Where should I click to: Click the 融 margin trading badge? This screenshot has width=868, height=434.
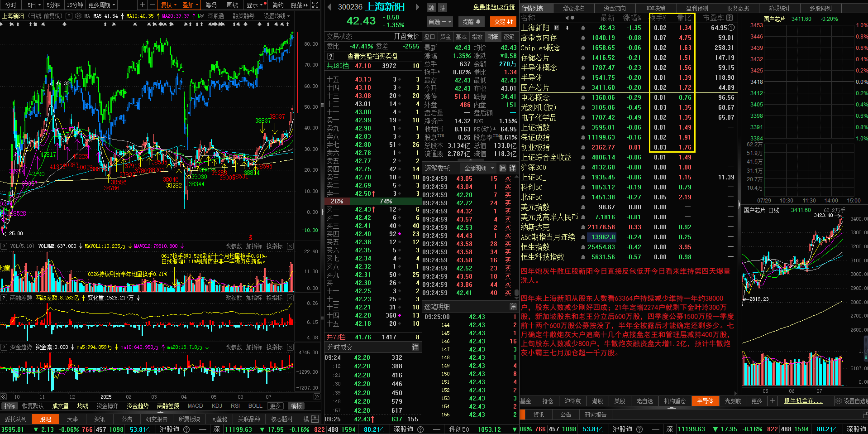pyautogui.click(x=431, y=8)
